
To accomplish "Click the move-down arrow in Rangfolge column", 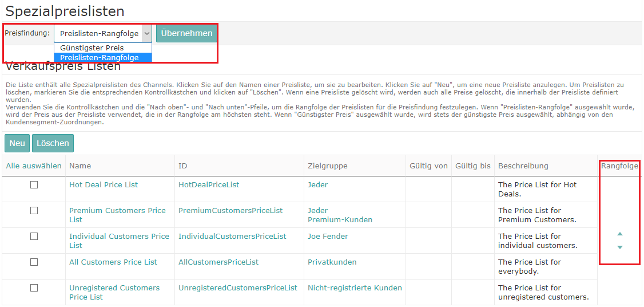I will pos(620,247).
